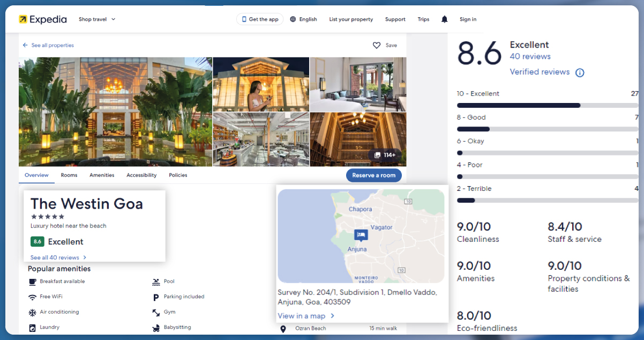Open the restaurant interior photo
This screenshot has width=644, height=340.
261,139
